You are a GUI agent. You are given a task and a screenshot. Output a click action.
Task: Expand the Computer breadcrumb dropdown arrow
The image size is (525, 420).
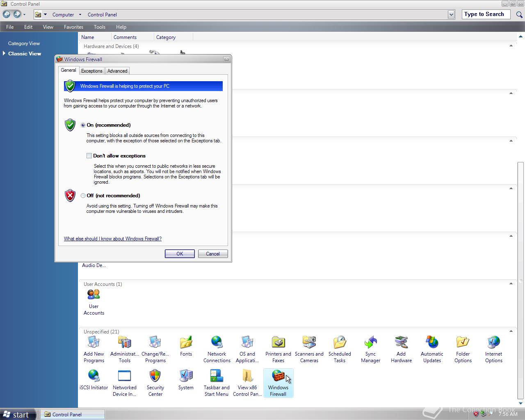click(x=80, y=15)
